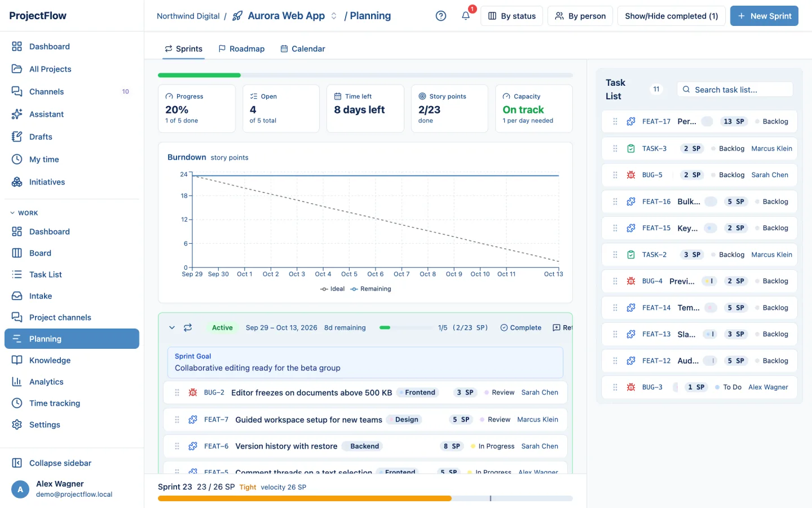Click the Sprint Goal text box
Viewport: 812px width, 508px height.
pyautogui.click(x=365, y=362)
